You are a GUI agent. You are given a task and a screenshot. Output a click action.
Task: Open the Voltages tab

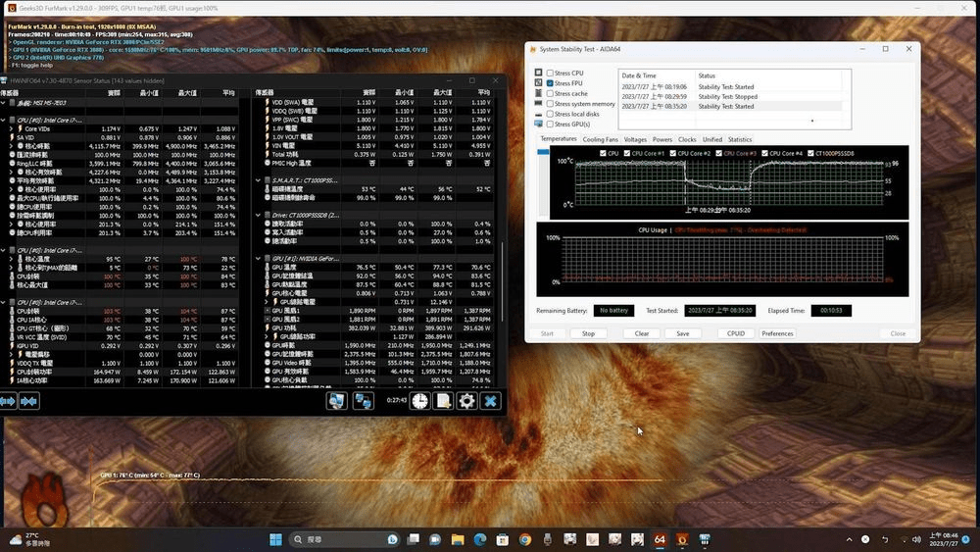pyautogui.click(x=635, y=139)
